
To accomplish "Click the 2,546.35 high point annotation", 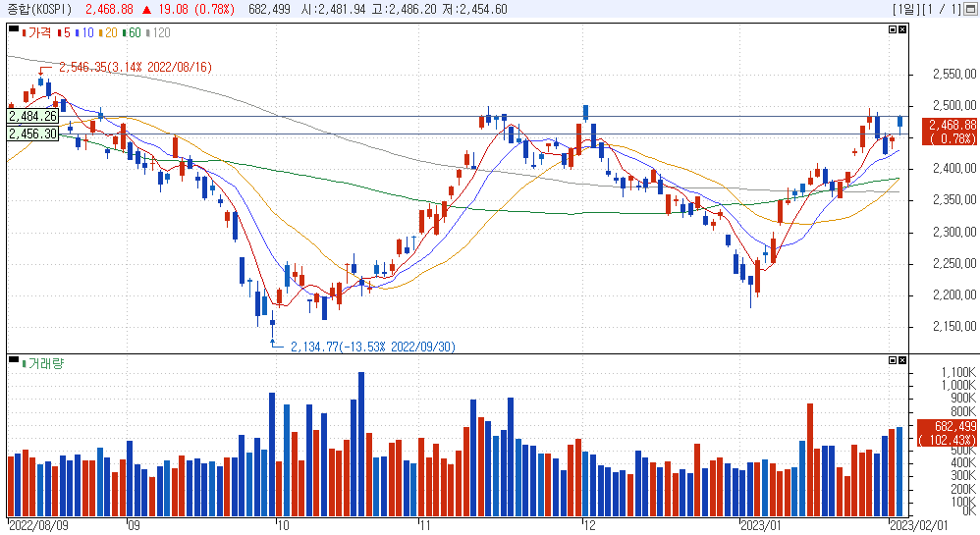I will point(135,67).
